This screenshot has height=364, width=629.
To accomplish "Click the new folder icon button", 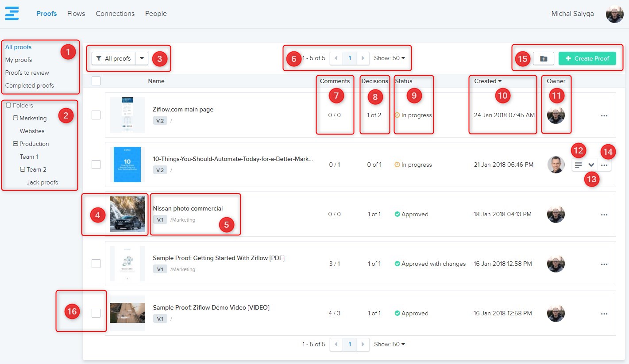I will (544, 58).
